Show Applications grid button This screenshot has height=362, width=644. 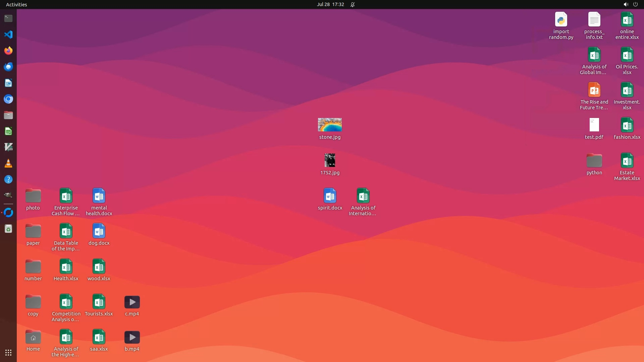coord(8,353)
